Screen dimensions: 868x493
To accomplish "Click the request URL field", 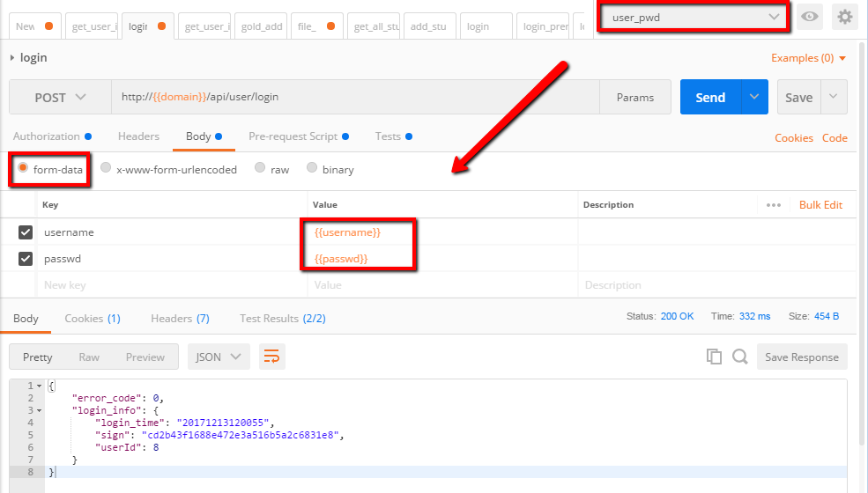I will pos(355,98).
